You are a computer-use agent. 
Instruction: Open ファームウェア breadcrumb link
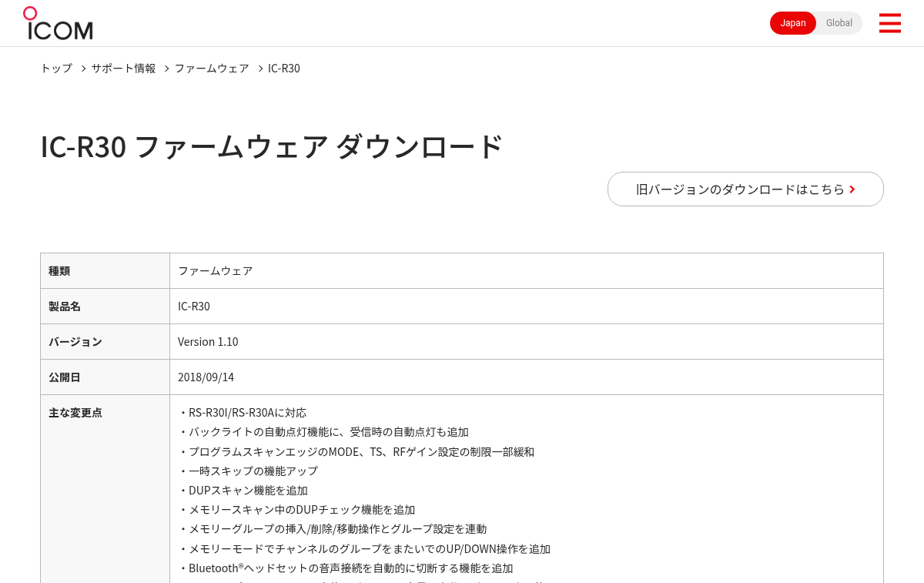(212, 68)
